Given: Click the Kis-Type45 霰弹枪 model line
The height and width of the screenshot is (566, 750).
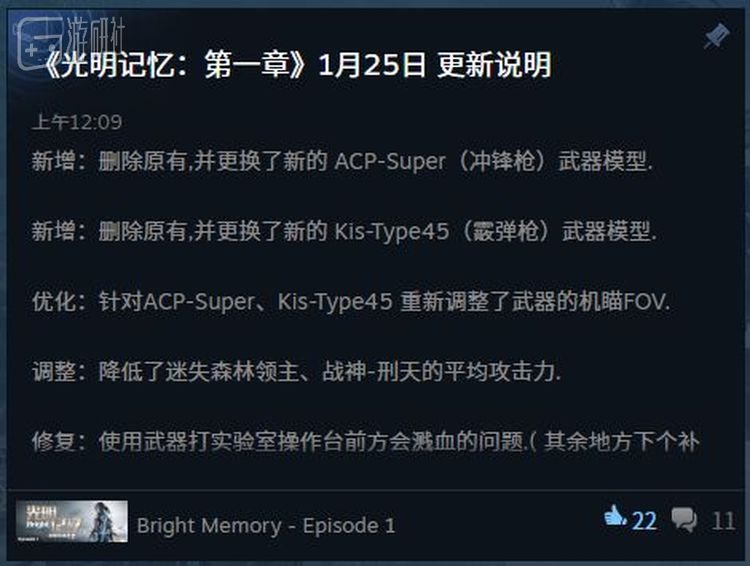Looking at the screenshot, I should [344, 232].
